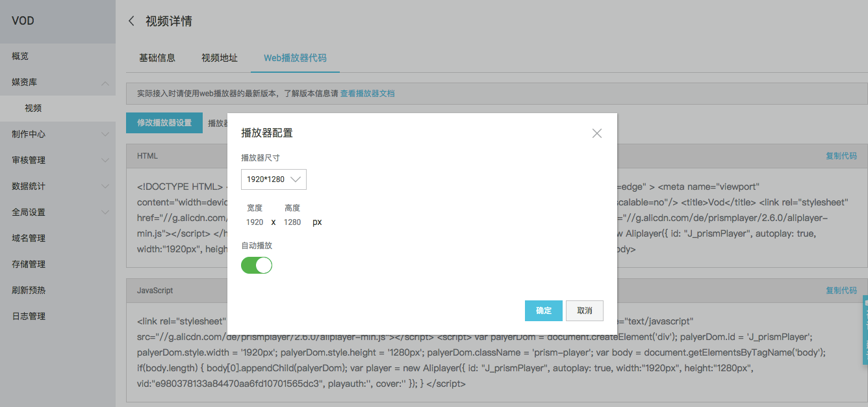
Task: Click the 自动播放 label
Action: point(257,246)
